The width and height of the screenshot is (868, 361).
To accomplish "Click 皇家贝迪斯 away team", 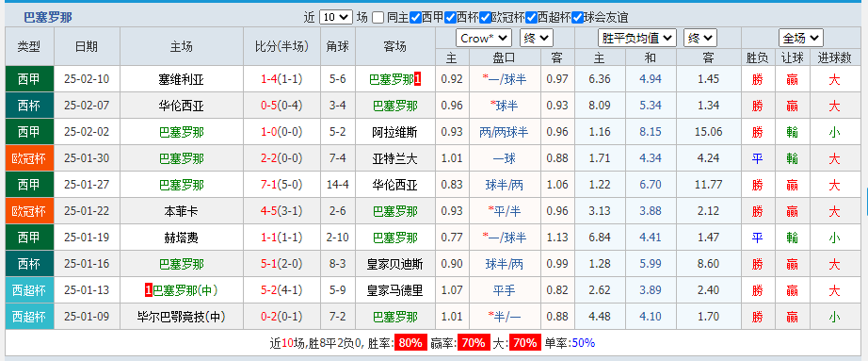I will coord(394,264).
